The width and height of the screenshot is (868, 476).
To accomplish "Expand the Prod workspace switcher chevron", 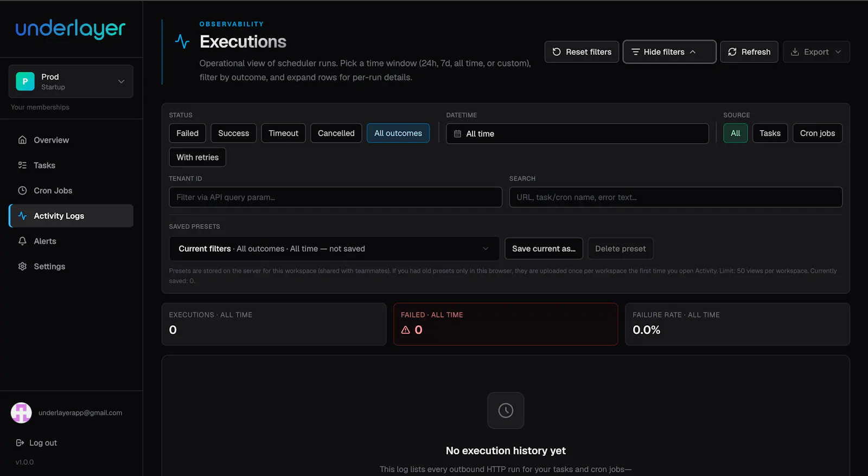I will pyautogui.click(x=121, y=81).
